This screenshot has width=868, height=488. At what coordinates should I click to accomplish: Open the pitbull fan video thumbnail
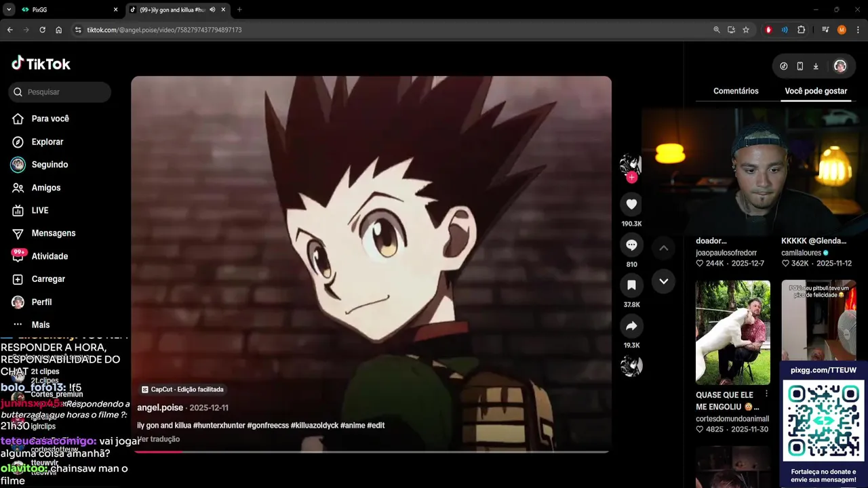(818, 321)
